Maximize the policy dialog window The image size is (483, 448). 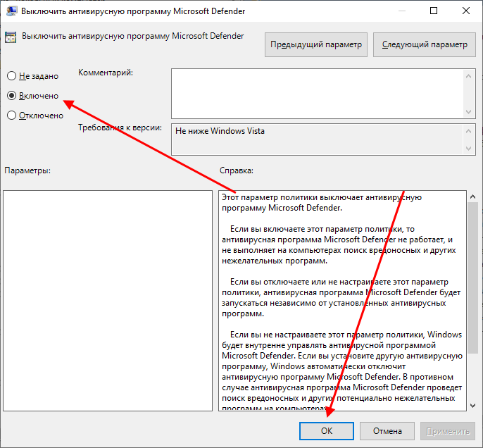(434, 11)
